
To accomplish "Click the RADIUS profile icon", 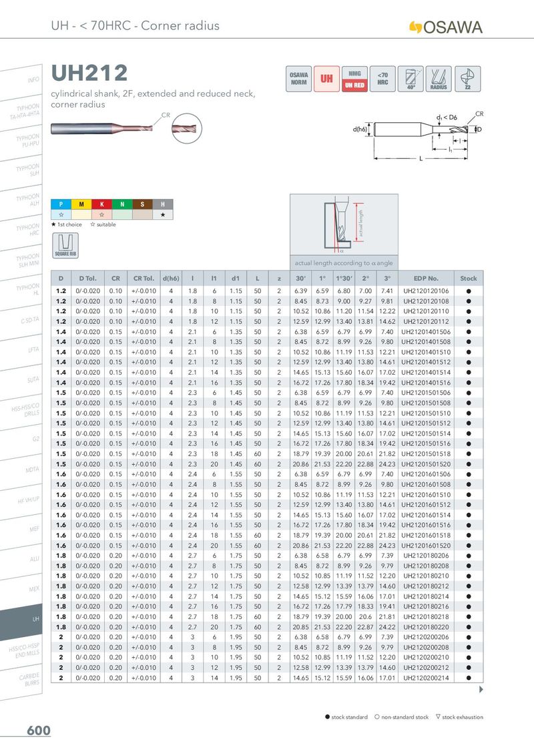I will [x=439, y=79].
